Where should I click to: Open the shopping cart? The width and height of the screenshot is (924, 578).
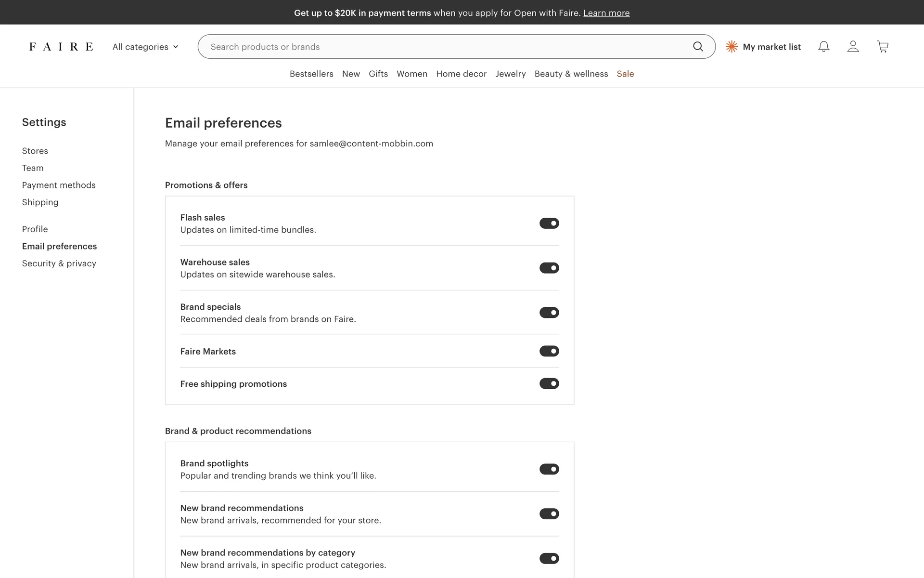coord(883,47)
